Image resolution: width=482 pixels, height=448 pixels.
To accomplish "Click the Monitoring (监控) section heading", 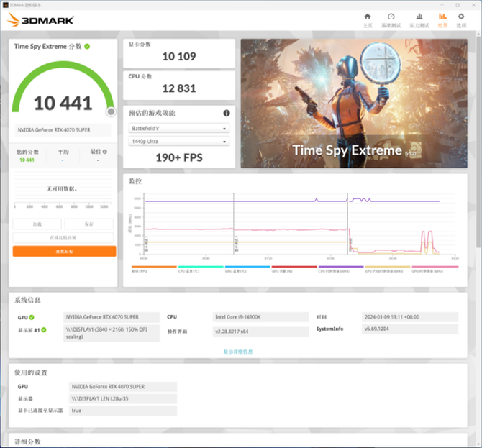I will (x=135, y=181).
